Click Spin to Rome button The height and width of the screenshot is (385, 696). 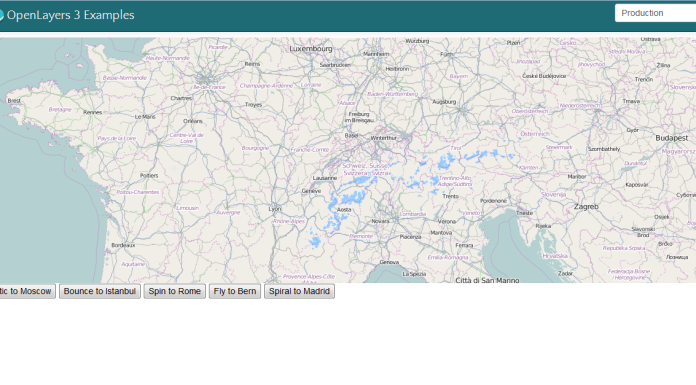pos(174,291)
